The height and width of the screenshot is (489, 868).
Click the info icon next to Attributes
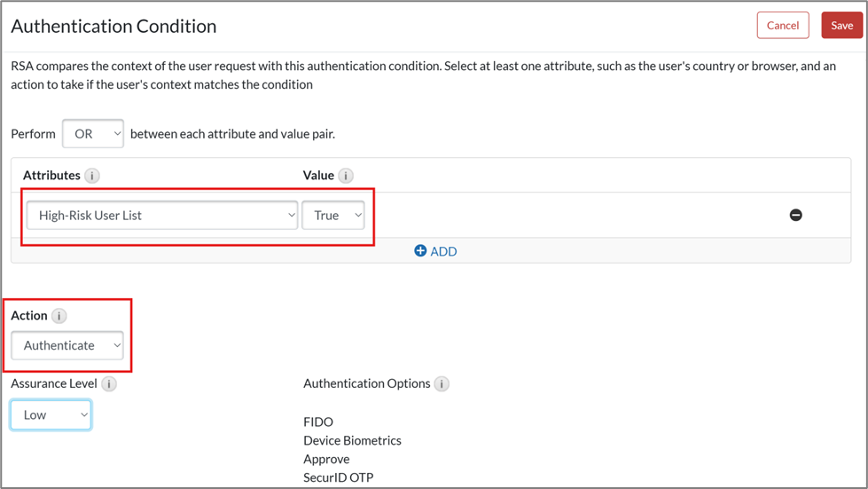coord(92,176)
